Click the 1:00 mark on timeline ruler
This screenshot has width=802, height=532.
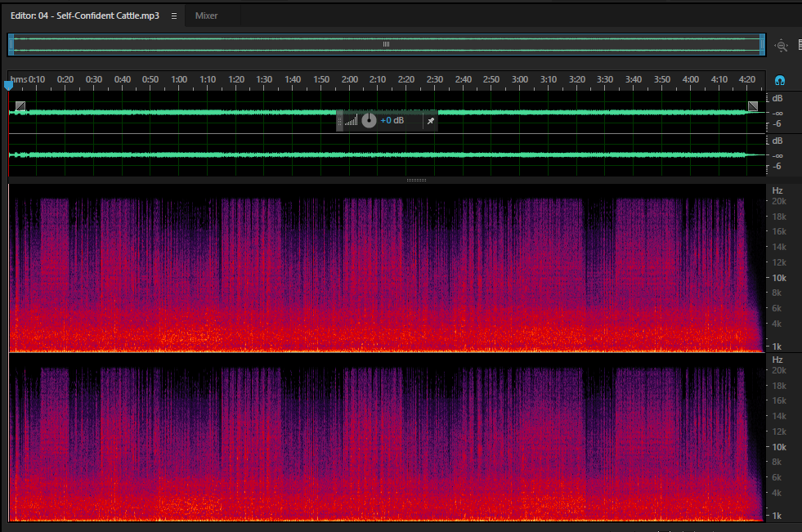coord(179,80)
